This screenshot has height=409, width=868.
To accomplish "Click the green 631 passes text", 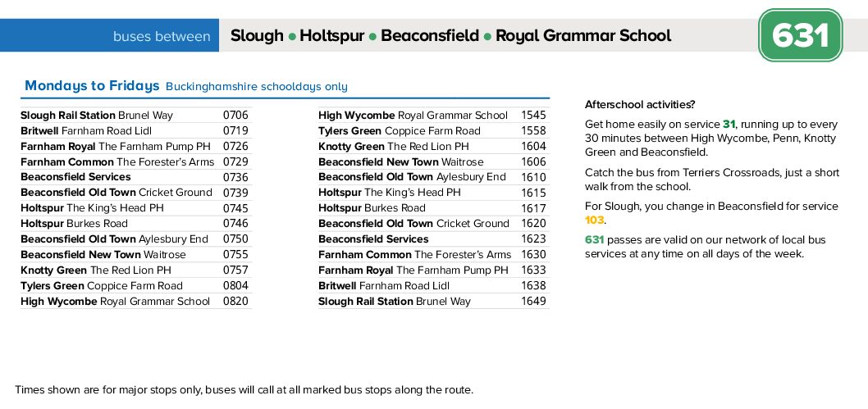I will [594, 240].
